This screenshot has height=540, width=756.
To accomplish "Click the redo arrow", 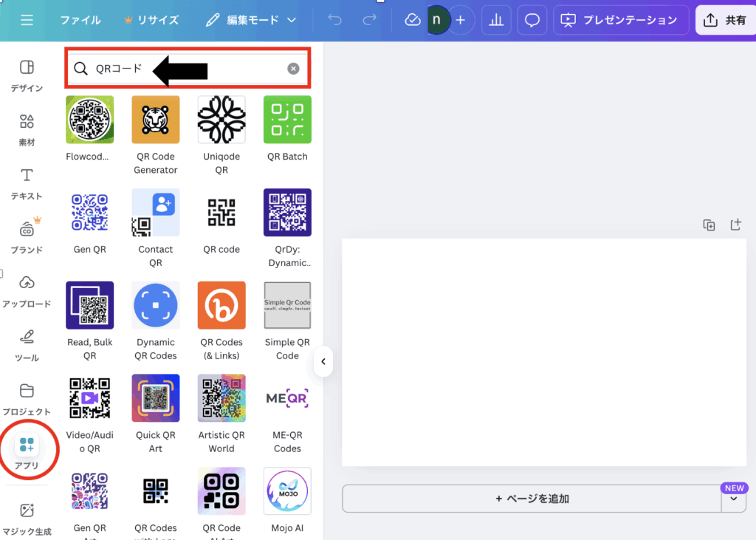I will point(369,20).
